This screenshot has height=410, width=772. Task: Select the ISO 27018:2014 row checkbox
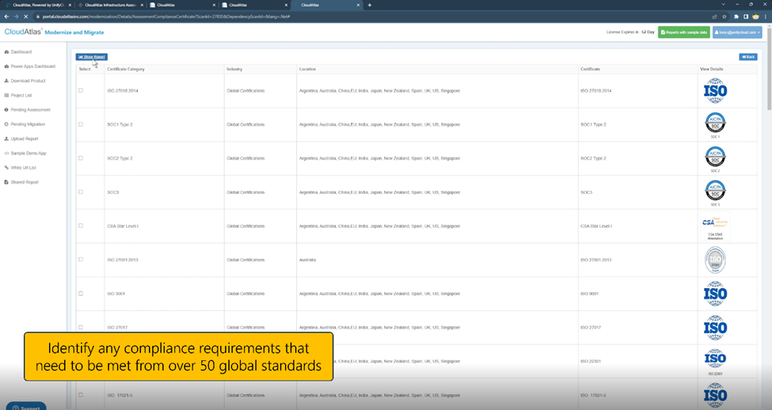81,91
